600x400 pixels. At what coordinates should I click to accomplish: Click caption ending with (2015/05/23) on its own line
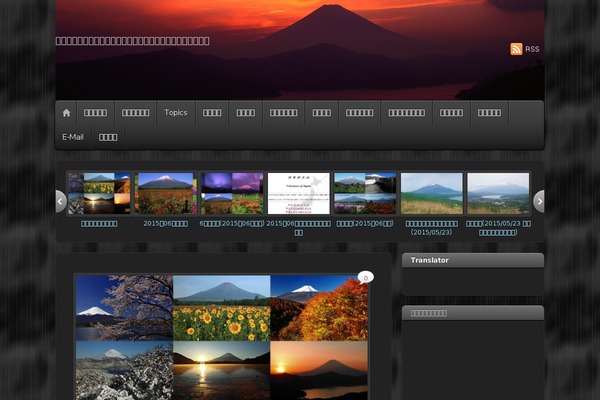click(432, 228)
